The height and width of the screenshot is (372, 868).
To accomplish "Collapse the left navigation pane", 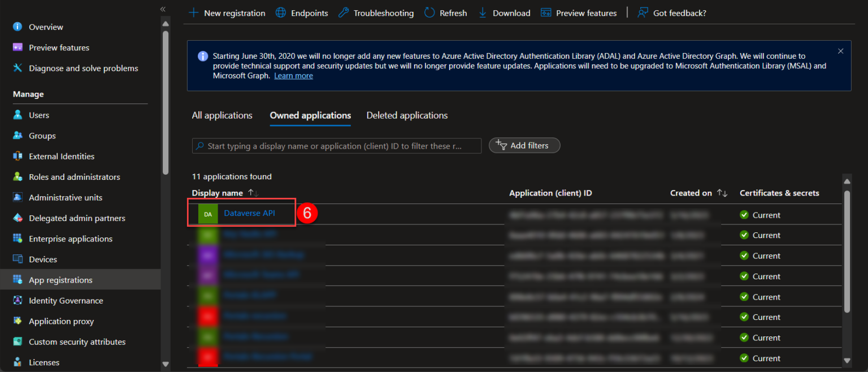I will click(163, 9).
